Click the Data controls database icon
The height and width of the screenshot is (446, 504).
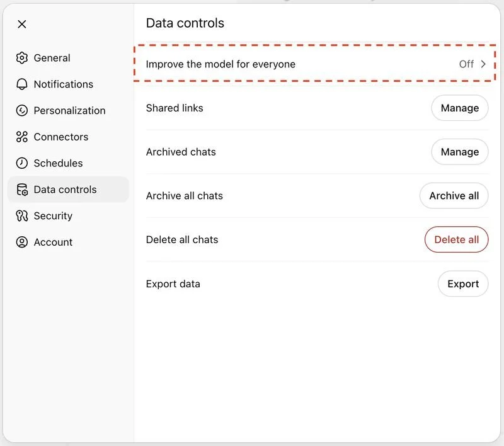[22, 190]
